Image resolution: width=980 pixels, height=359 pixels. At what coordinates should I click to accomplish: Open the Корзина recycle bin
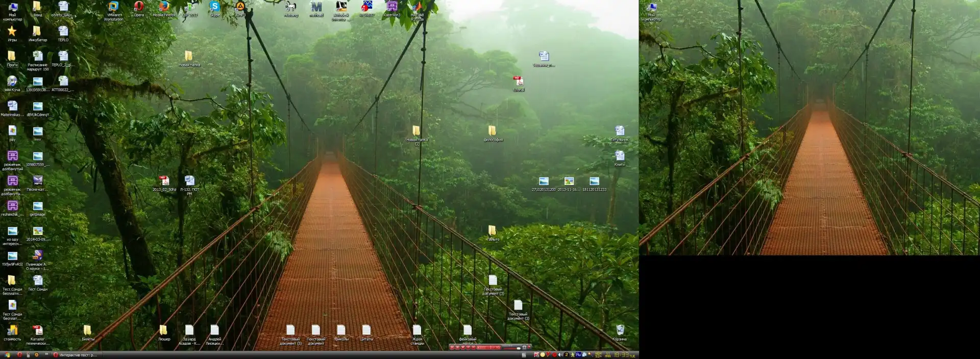pyautogui.click(x=620, y=333)
